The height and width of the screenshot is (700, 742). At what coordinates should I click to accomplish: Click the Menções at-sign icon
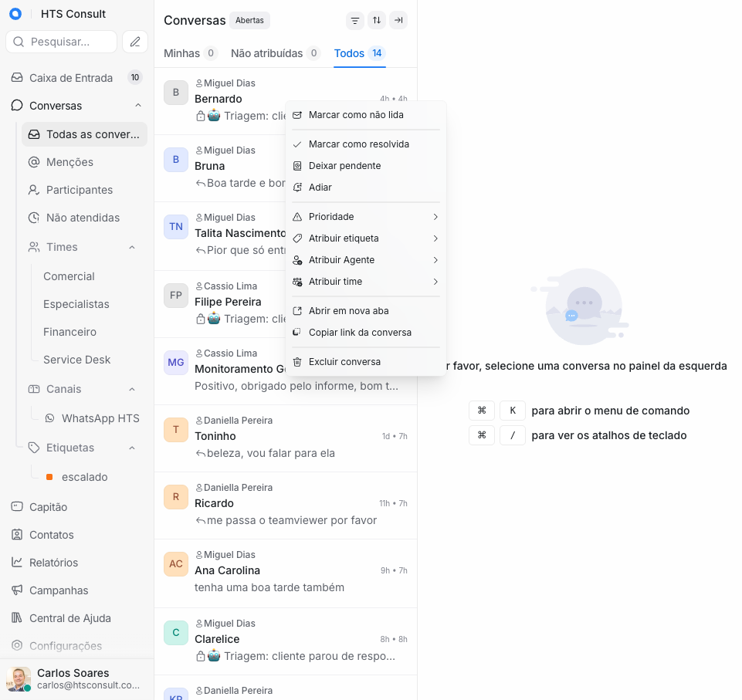click(x=34, y=162)
